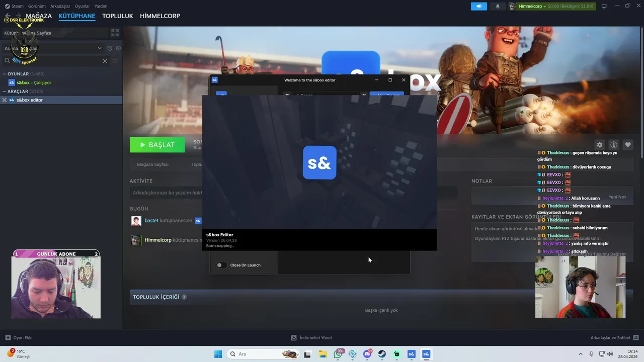
Task: Open Task View in taskbar
Action: [x=307, y=354]
